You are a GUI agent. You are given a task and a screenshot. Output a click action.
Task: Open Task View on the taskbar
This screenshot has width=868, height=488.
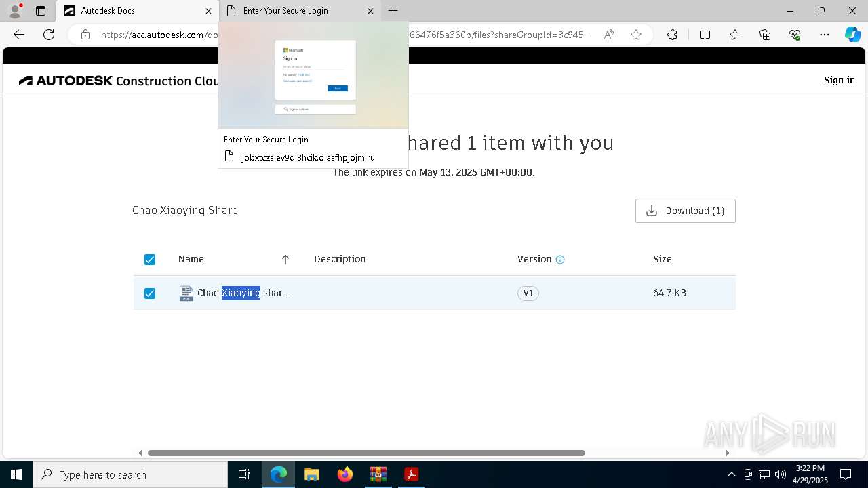(244, 474)
